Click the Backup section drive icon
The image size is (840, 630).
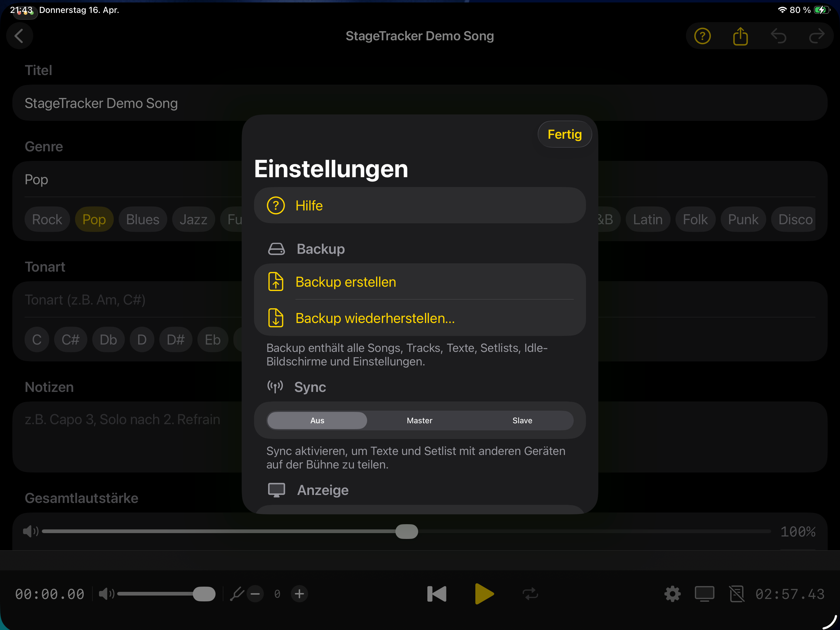pos(276,249)
